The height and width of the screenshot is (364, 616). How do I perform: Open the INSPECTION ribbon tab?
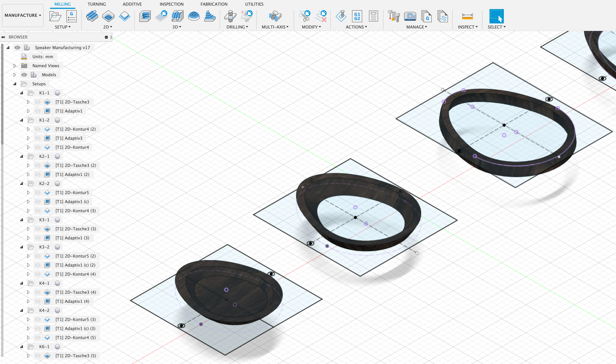(171, 4)
